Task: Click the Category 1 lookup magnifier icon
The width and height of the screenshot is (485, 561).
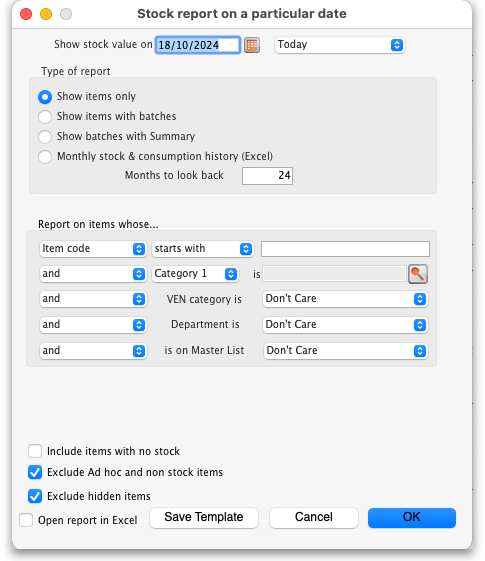Action: [418, 274]
